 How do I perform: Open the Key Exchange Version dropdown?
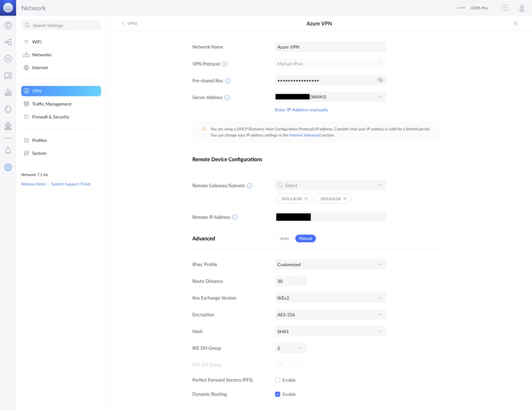click(x=330, y=298)
